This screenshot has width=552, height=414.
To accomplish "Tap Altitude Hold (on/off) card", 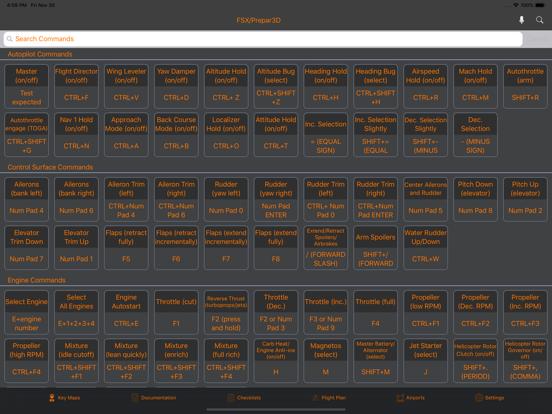I will point(226,86).
